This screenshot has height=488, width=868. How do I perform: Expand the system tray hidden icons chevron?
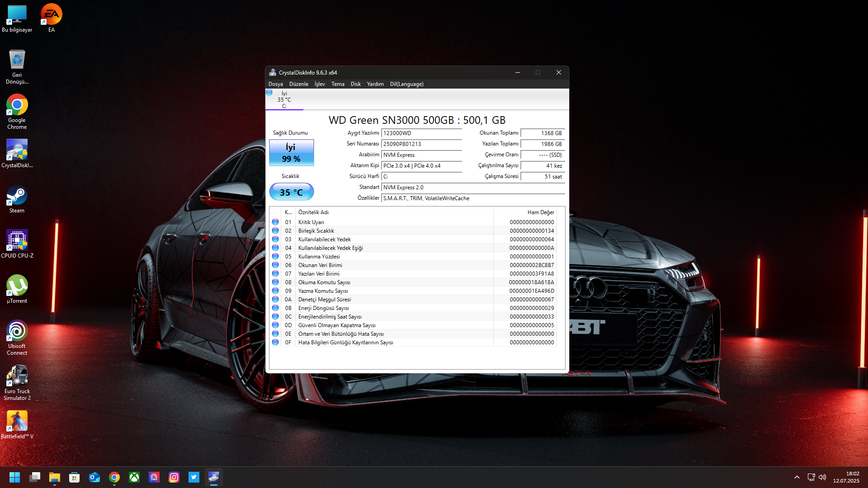coord(797,477)
